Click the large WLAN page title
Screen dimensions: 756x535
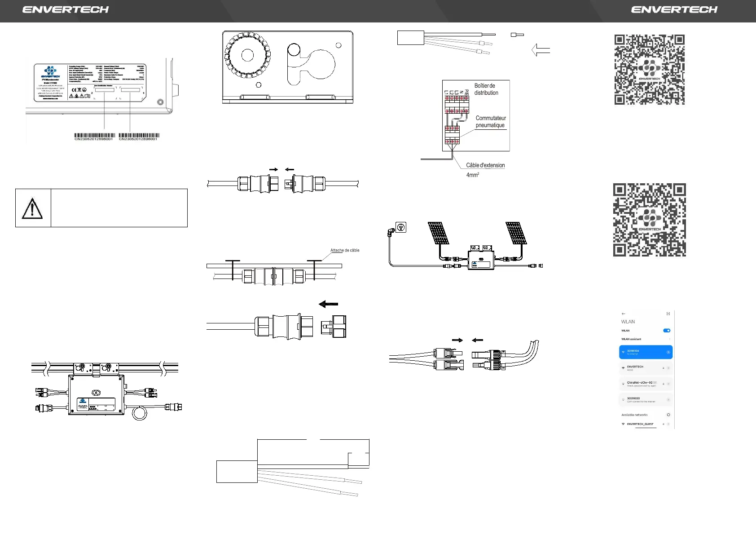pyautogui.click(x=628, y=322)
